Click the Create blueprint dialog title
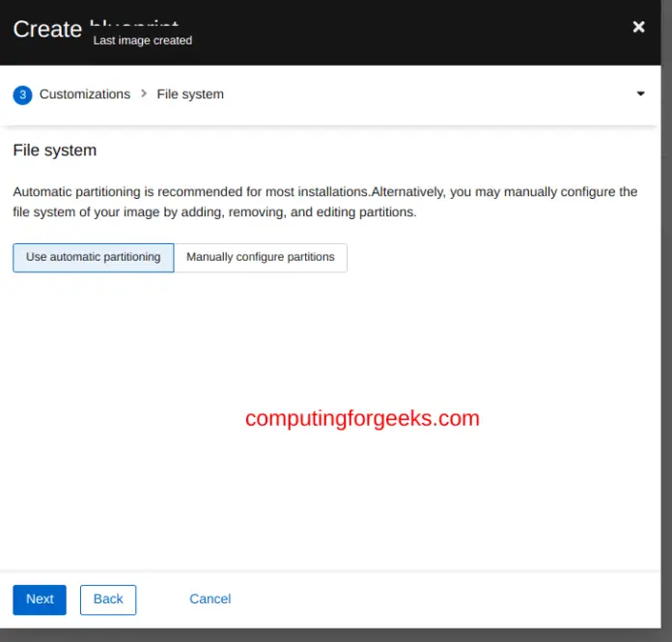The width and height of the screenshot is (672, 642). 46,29
